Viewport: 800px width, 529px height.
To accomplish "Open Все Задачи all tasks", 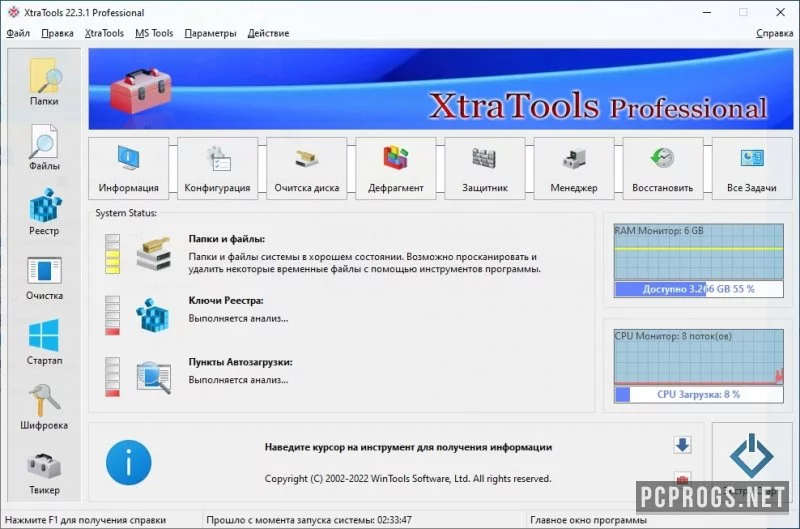I will tap(752, 168).
